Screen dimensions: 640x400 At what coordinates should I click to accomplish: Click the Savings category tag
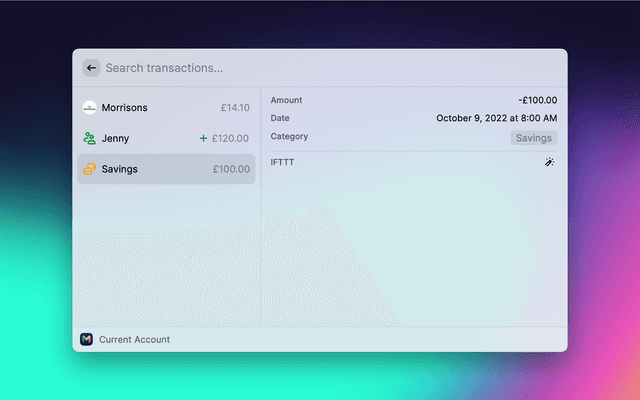(x=534, y=138)
